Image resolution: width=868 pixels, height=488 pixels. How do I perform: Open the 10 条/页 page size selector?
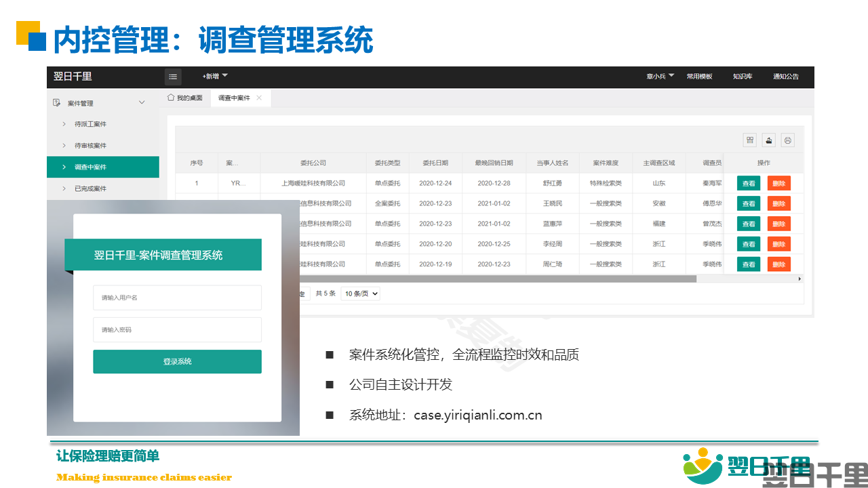tap(360, 293)
